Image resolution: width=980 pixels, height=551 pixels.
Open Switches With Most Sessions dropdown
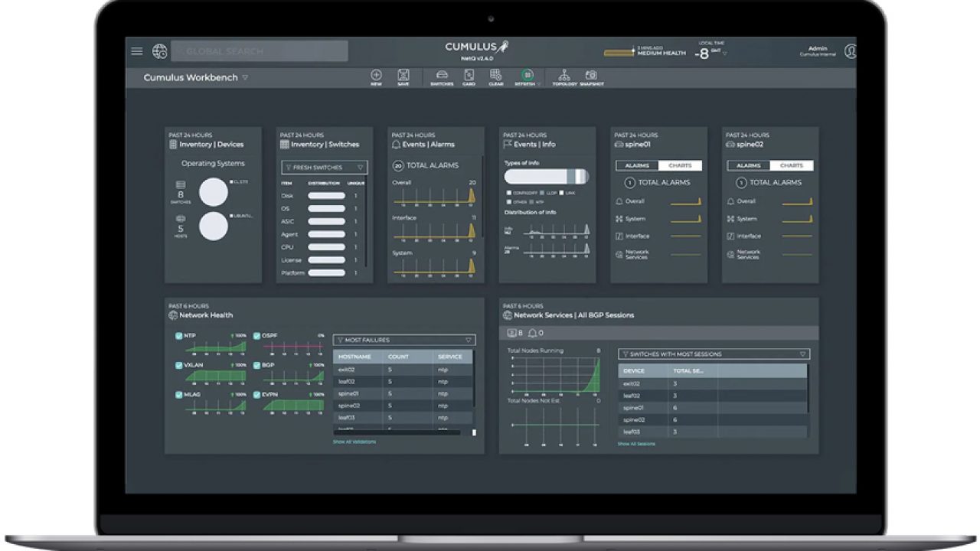(714, 354)
